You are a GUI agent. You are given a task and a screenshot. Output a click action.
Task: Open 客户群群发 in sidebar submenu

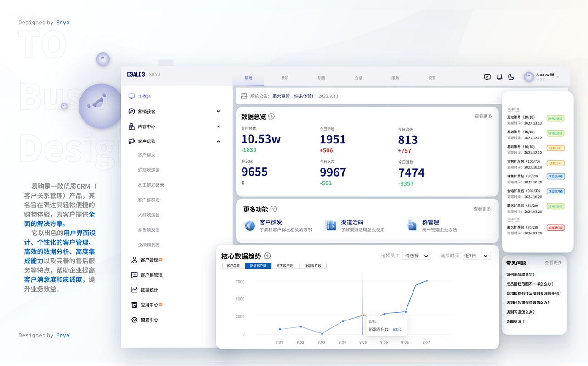149,200
